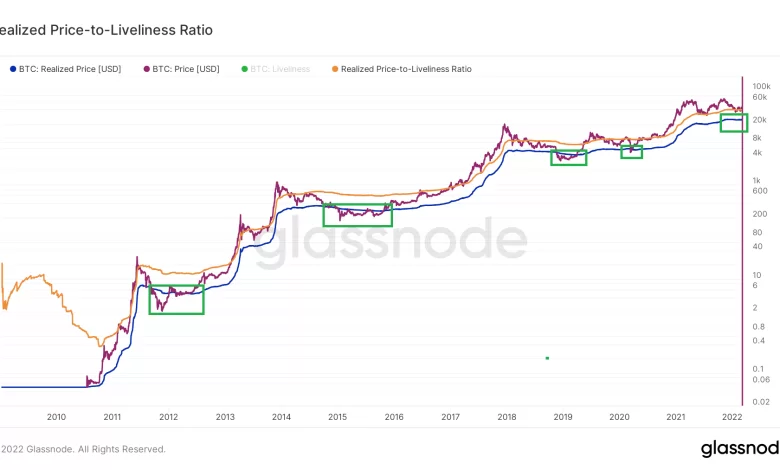Click the 2016 label on the time axis
This screenshot has height=470, width=780.
[394, 416]
